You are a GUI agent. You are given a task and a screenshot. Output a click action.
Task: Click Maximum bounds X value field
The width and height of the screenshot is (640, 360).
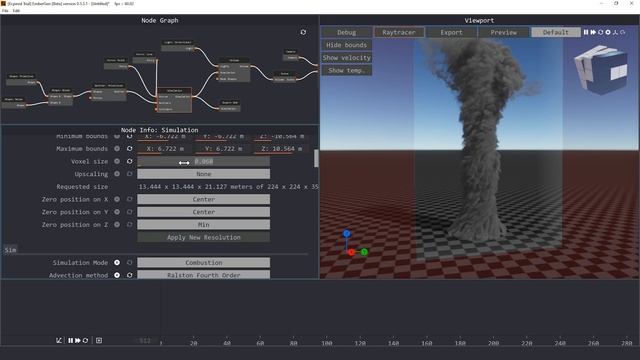coord(166,149)
